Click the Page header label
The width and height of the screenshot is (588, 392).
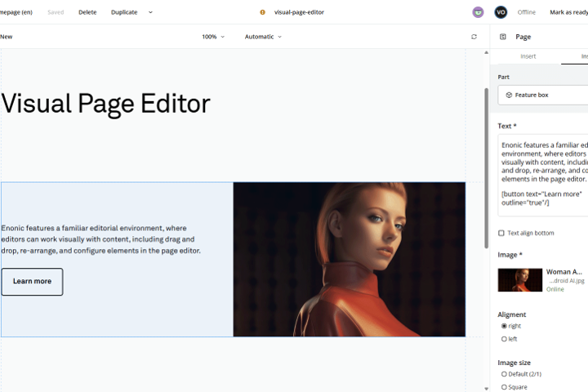click(x=523, y=37)
